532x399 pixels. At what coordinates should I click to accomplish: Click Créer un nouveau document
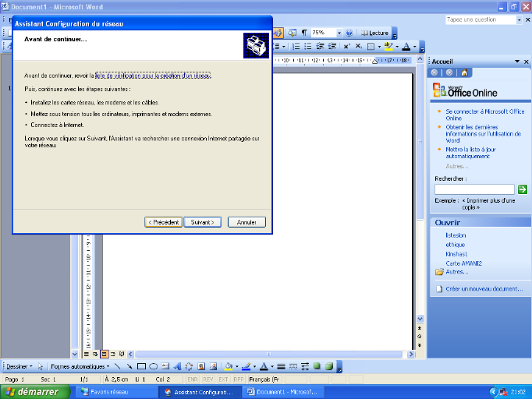click(x=484, y=289)
